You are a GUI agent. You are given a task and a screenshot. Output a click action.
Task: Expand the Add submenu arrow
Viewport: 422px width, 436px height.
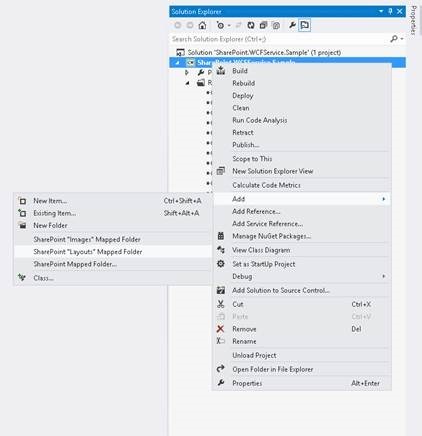pos(384,199)
